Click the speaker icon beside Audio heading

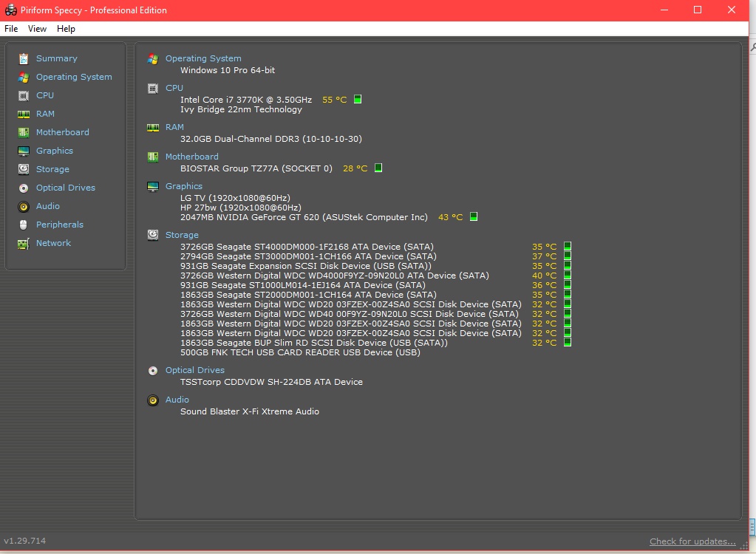coord(153,400)
